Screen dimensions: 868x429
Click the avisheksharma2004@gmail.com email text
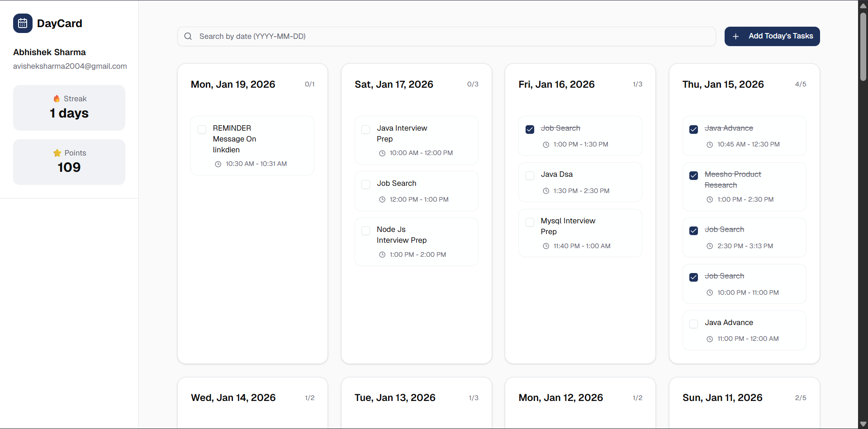[70, 66]
